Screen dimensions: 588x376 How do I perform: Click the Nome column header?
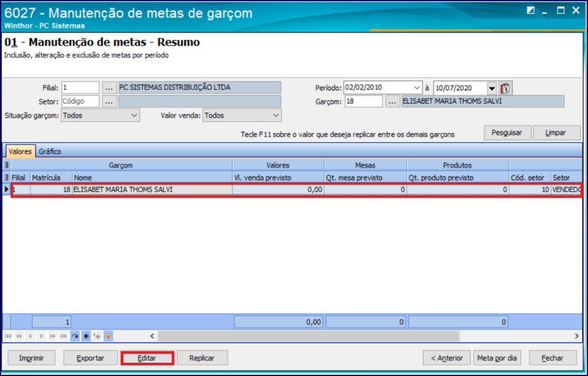pyautogui.click(x=152, y=177)
